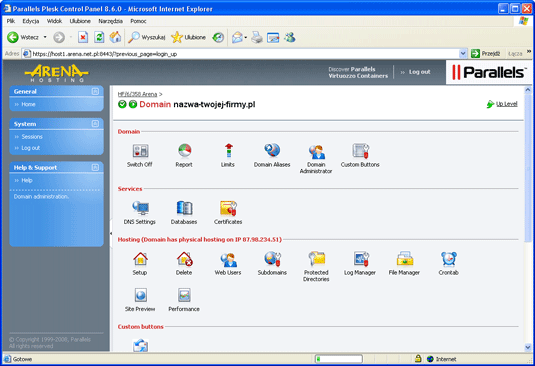Click the Sessions link in sidebar

32,136
